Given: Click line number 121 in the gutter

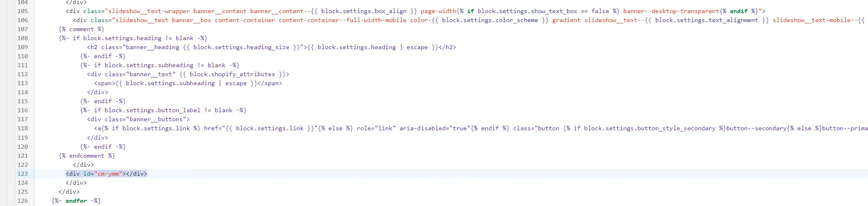Looking at the screenshot, I should coord(23,156).
